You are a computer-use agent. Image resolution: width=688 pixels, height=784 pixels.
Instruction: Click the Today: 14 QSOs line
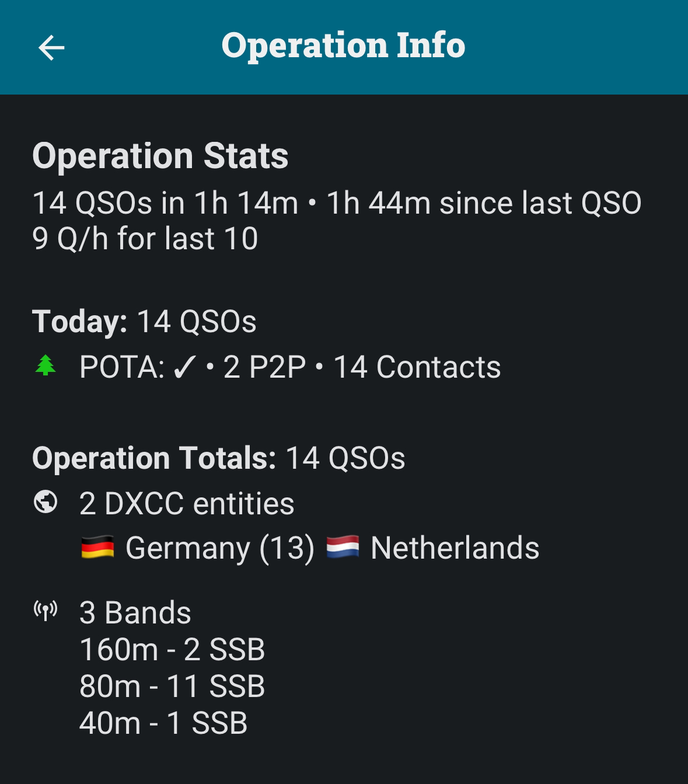click(144, 322)
